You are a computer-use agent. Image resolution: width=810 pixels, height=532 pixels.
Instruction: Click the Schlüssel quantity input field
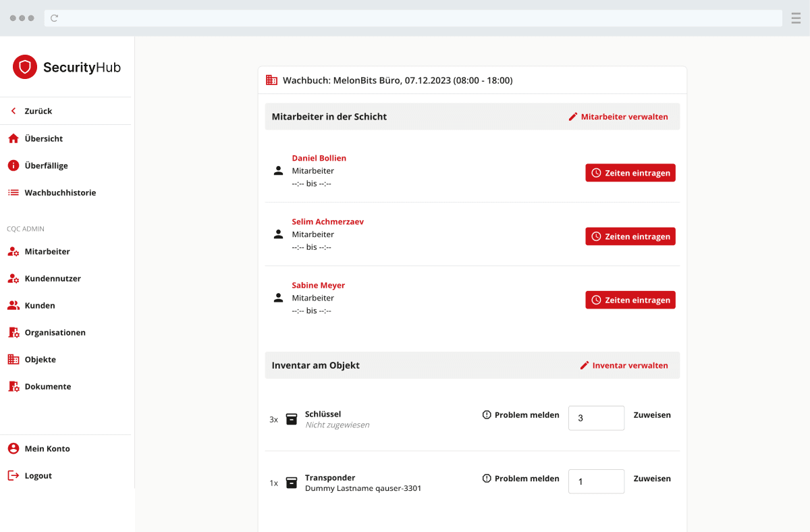click(x=596, y=418)
